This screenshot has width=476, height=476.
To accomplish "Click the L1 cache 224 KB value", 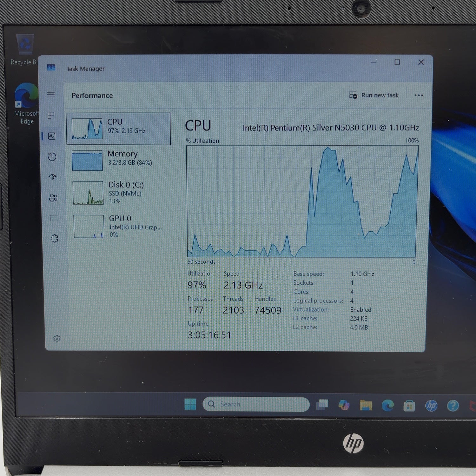I will tap(359, 318).
